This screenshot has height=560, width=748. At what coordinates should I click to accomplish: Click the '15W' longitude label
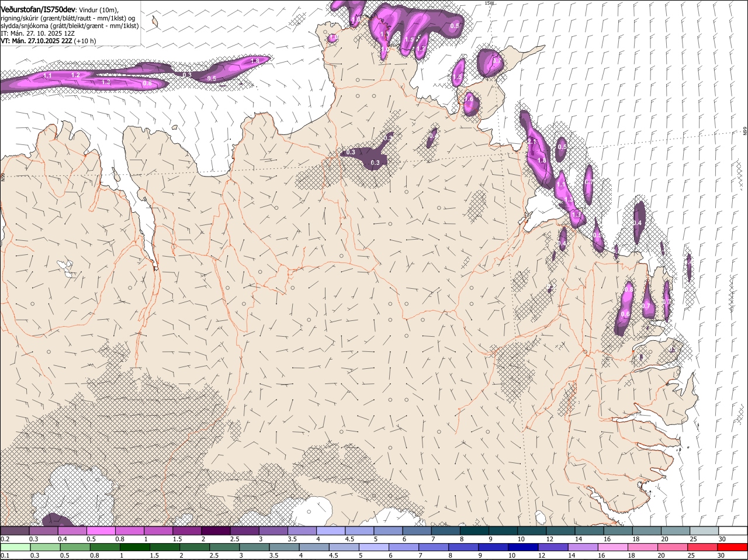(x=489, y=3)
